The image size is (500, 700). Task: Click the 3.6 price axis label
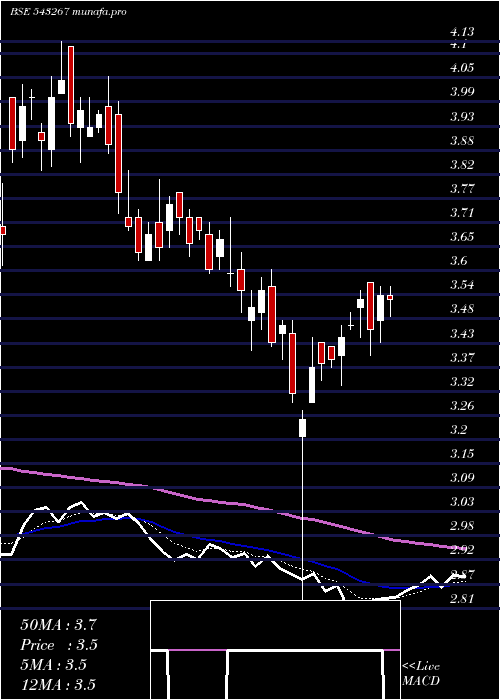[458, 261]
